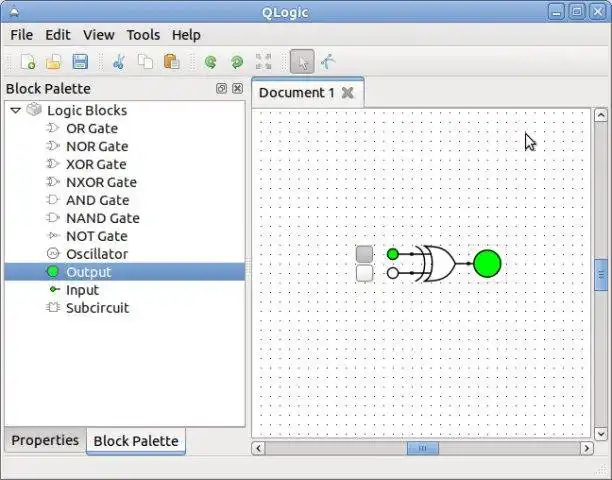This screenshot has height=480, width=612.
Task: Click the Open file folder icon
Action: click(x=53, y=62)
